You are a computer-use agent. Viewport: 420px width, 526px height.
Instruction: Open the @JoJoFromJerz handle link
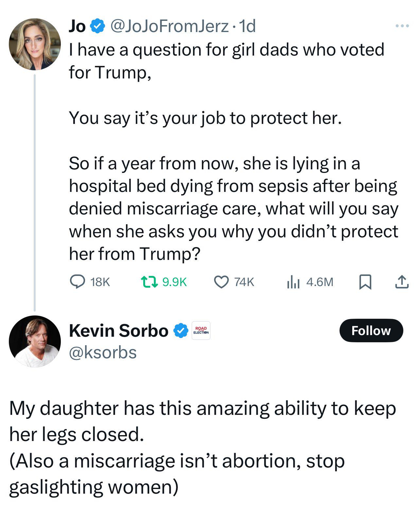(x=169, y=26)
